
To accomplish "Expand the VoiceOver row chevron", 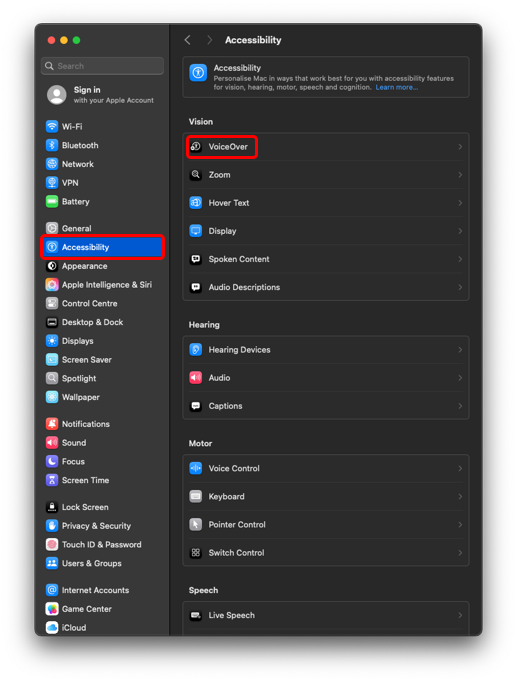I will [x=460, y=147].
